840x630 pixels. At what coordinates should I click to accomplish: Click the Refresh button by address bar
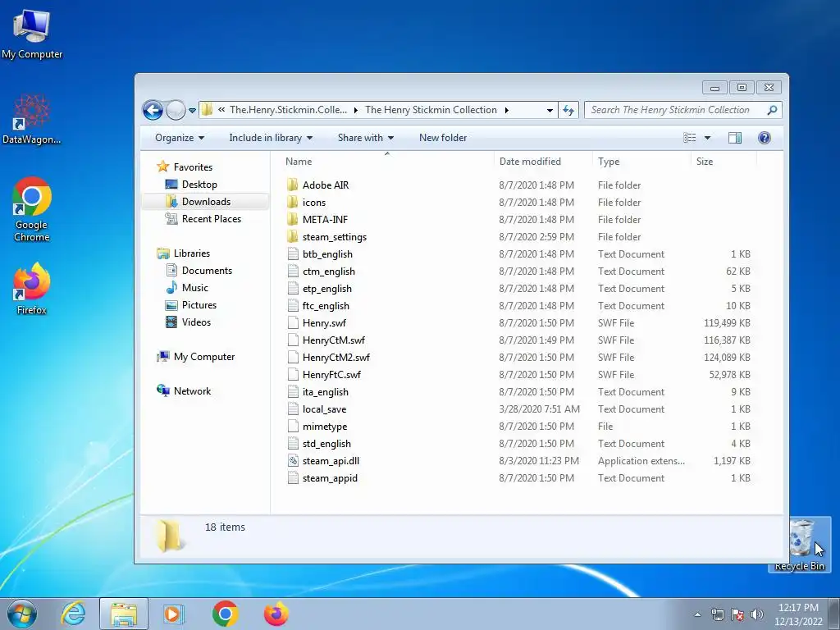pos(568,111)
